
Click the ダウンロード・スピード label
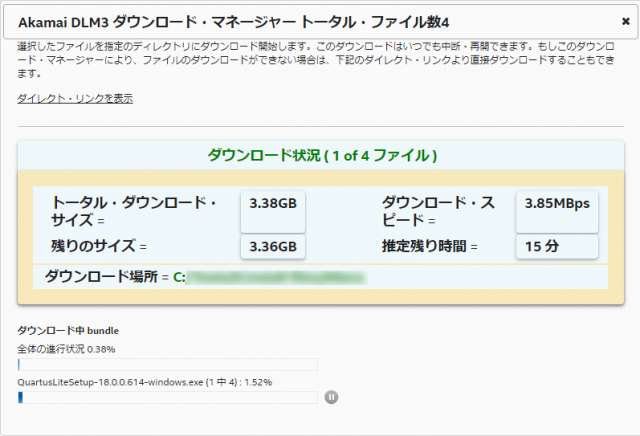click(438, 211)
